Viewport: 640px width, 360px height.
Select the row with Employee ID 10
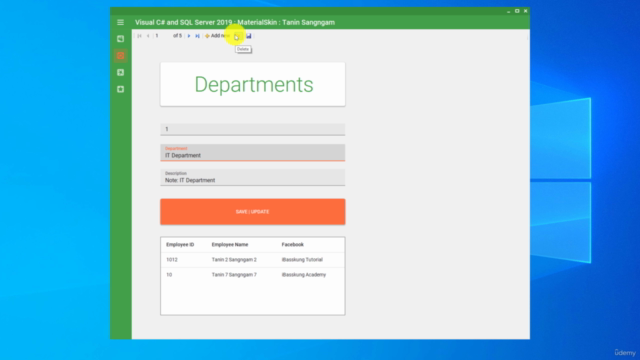pyautogui.click(x=253, y=275)
